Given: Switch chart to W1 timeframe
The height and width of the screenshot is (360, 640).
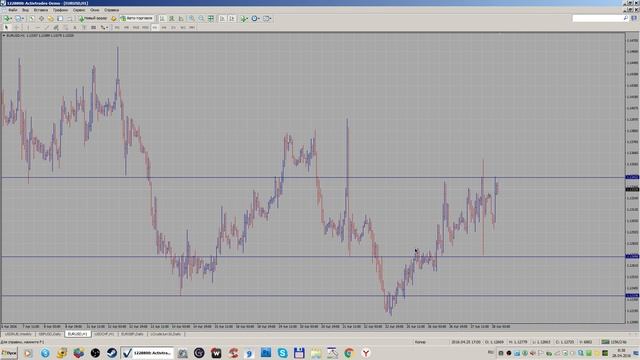Looking at the screenshot, I should pyautogui.click(x=183, y=27).
